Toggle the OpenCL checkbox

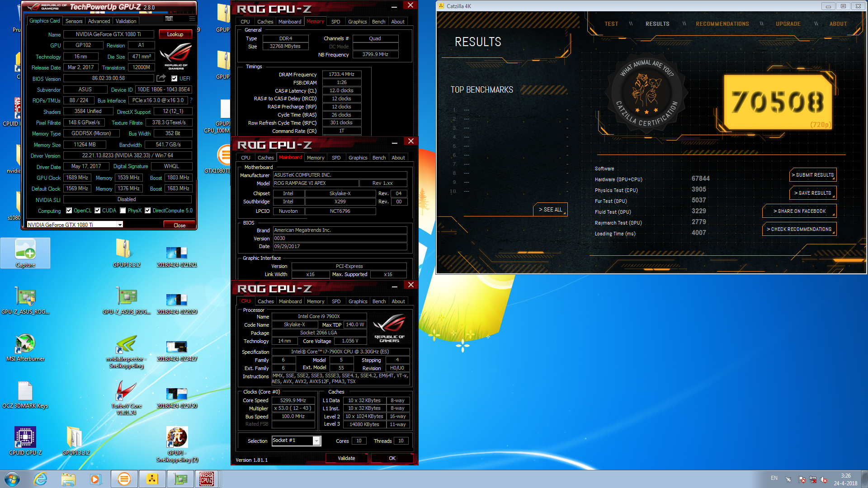[69, 211]
